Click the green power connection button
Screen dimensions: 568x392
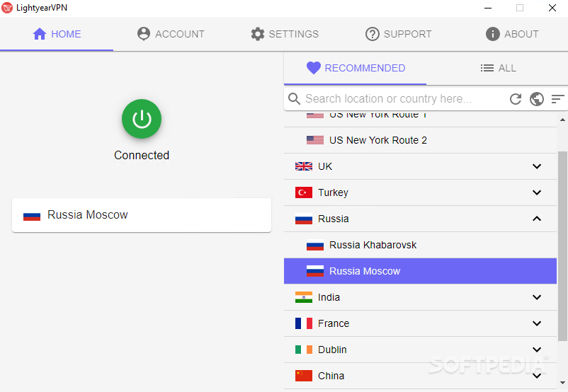(142, 119)
